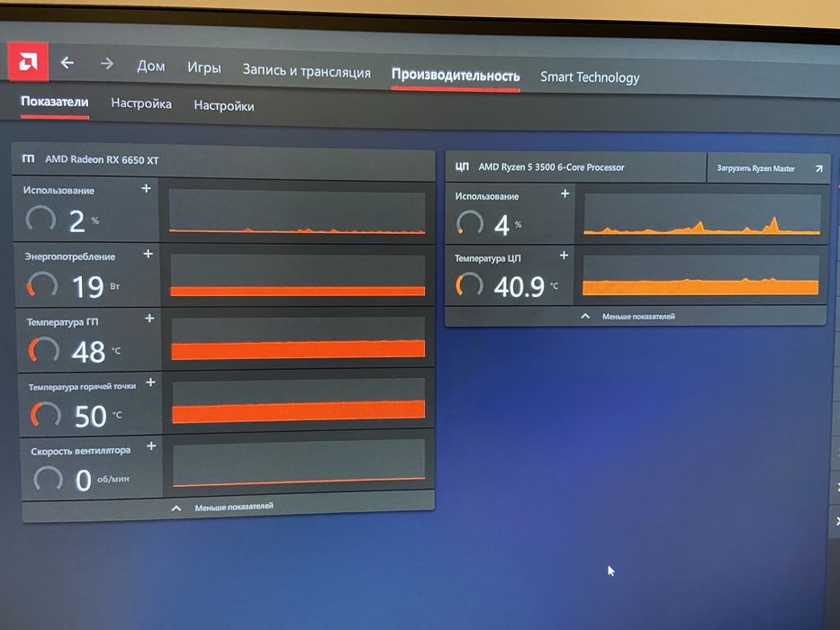840x630 pixels.
Task: Click the fan speed gauge icon
Action: 48,477
